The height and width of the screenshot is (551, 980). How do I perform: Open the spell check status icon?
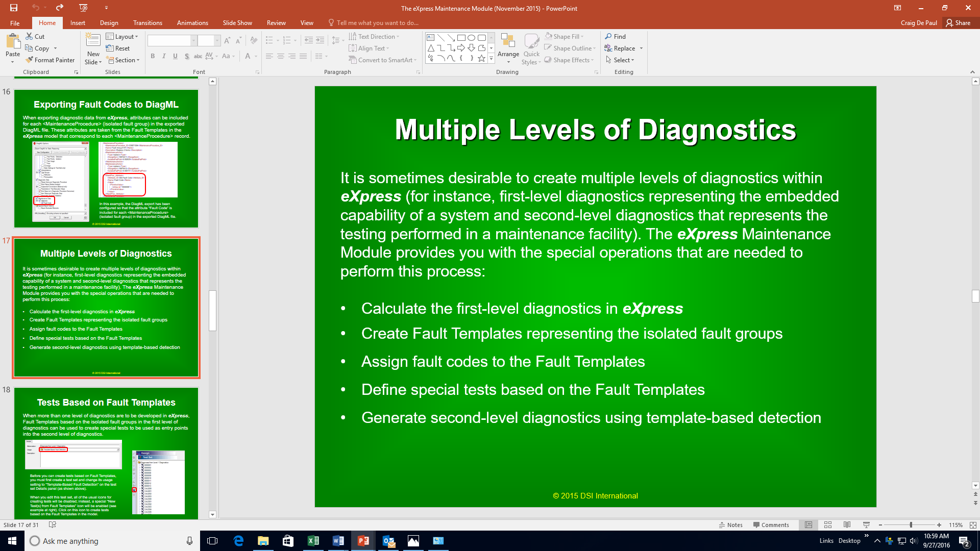click(x=53, y=524)
